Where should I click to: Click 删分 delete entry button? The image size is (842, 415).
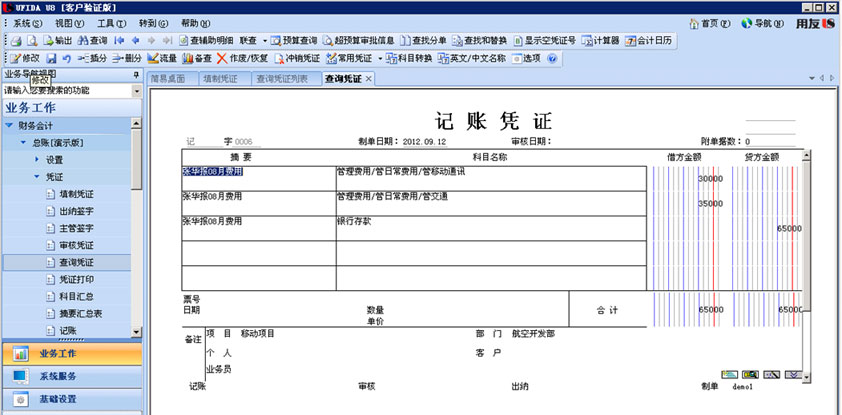pyautogui.click(x=127, y=59)
